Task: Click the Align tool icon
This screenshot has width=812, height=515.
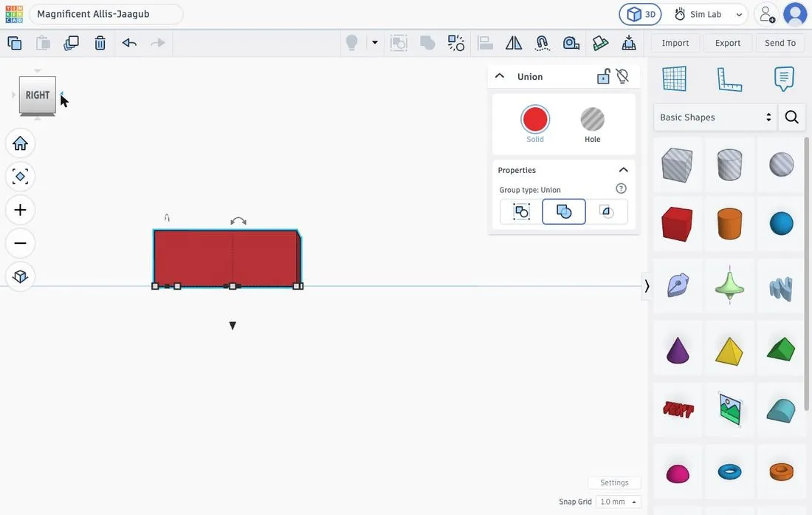Action: click(x=485, y=43)
